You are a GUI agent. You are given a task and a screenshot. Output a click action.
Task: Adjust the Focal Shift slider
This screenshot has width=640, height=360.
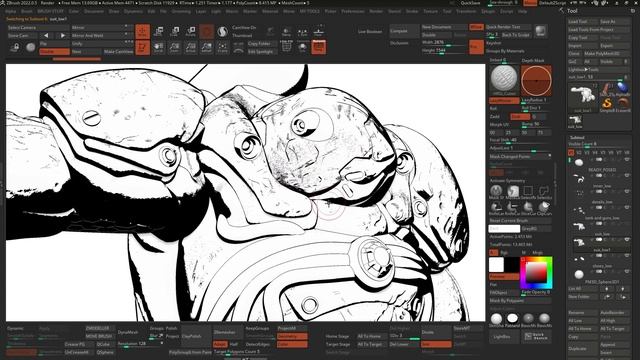[x=520, y=140]
